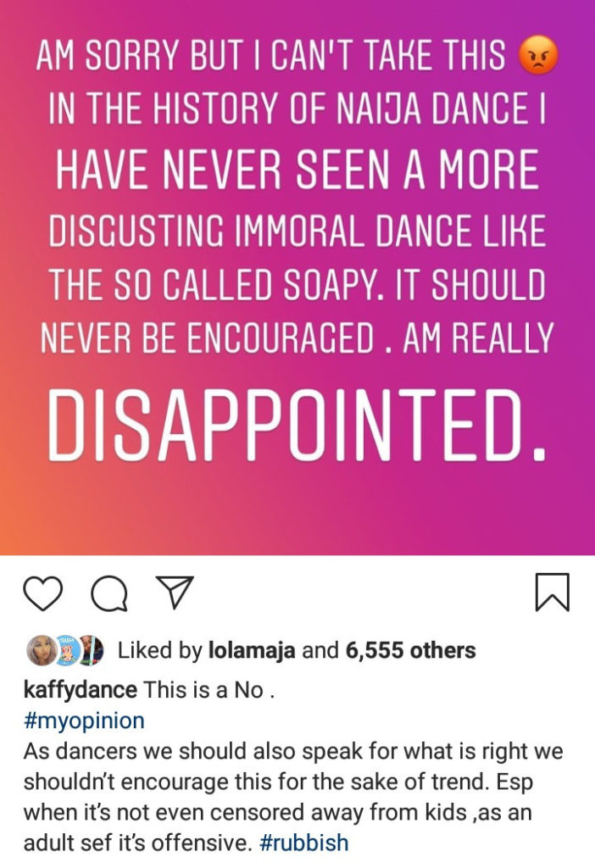Click the third liker avatar thumbnail
Viewport: 595px width, 868px height.
pos(92,650)
